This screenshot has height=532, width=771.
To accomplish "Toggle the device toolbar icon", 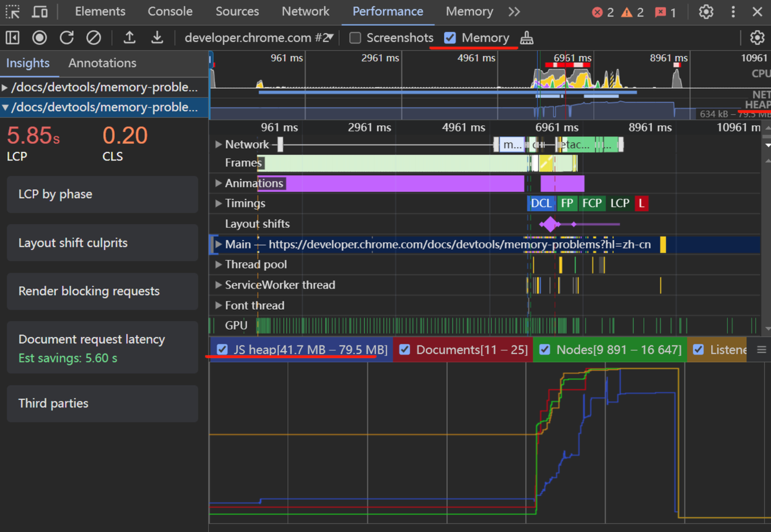I will click(40, 11).
